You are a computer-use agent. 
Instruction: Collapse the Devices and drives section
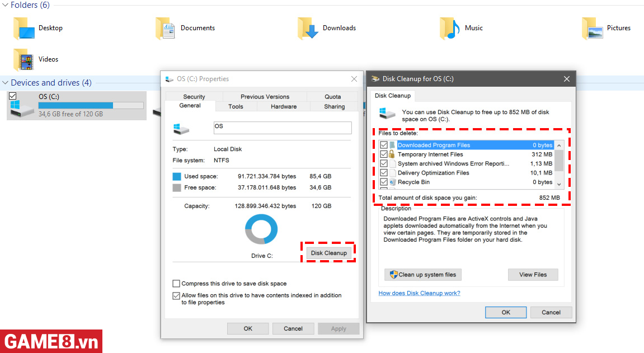[5, 83]
